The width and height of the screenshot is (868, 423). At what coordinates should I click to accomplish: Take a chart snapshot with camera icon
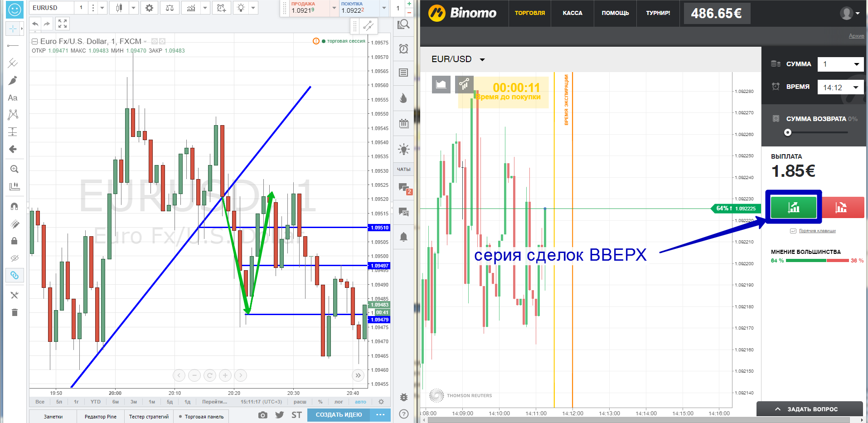[x=262, y=415]
